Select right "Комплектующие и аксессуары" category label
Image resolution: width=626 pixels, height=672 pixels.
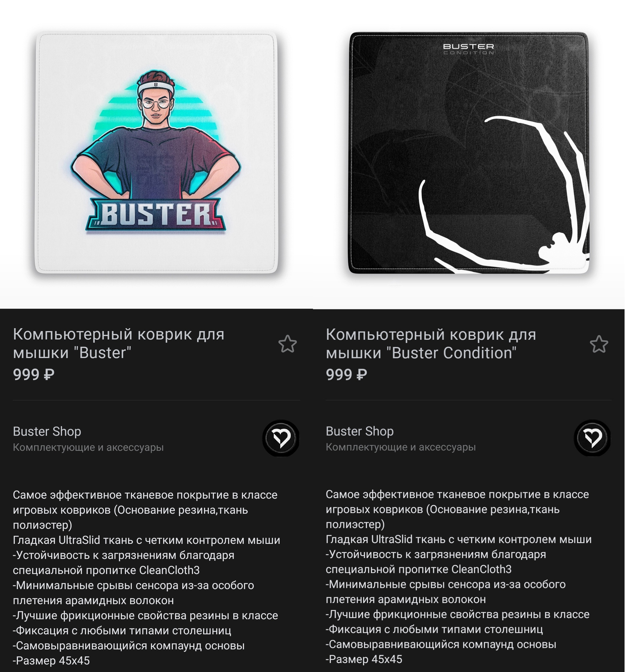point(401,447)
